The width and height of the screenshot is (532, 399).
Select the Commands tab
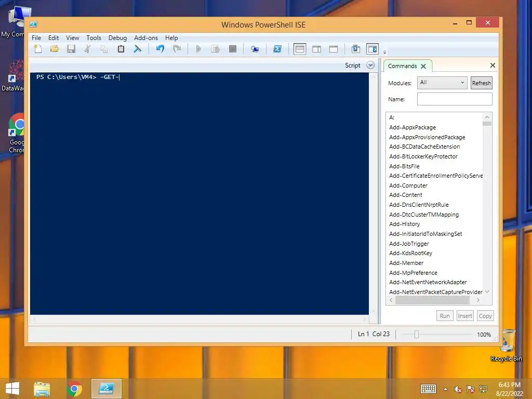tap(403, 66)
